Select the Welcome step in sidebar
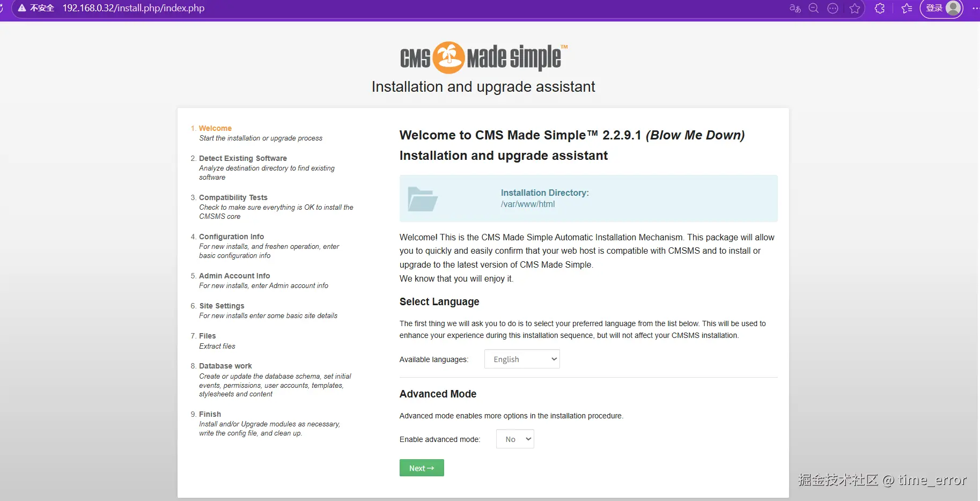Viewport: 980px width, 501px height. click(x=215, y=128)
